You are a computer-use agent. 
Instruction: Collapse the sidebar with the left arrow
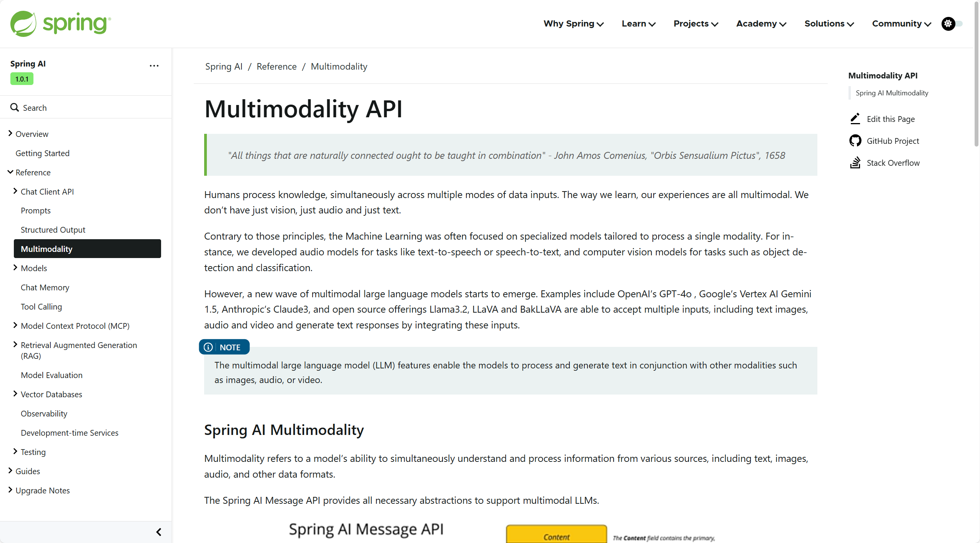(159, 532)
